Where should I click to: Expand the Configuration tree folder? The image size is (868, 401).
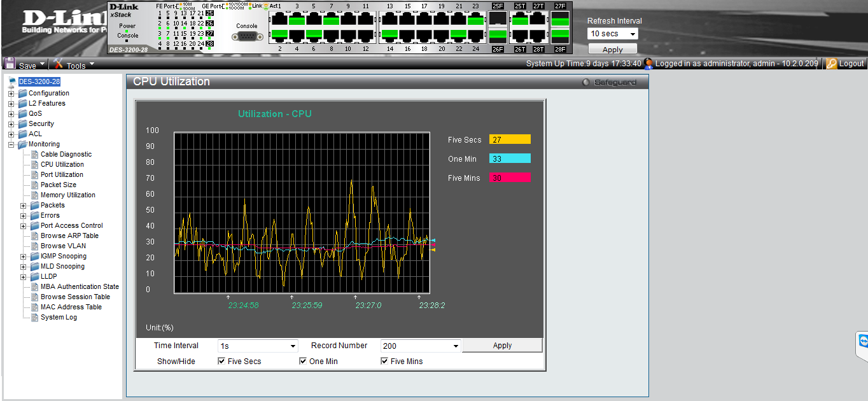tap(11, 94)
